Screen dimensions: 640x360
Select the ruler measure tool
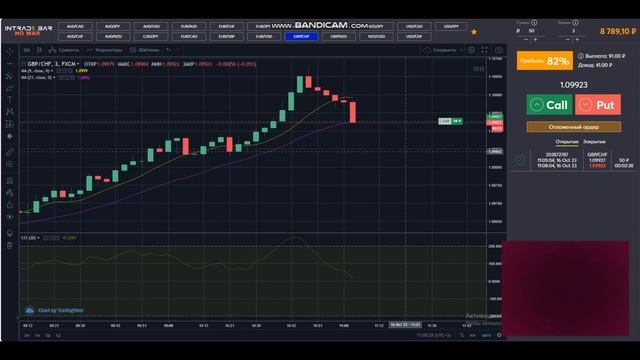[10, 152]
